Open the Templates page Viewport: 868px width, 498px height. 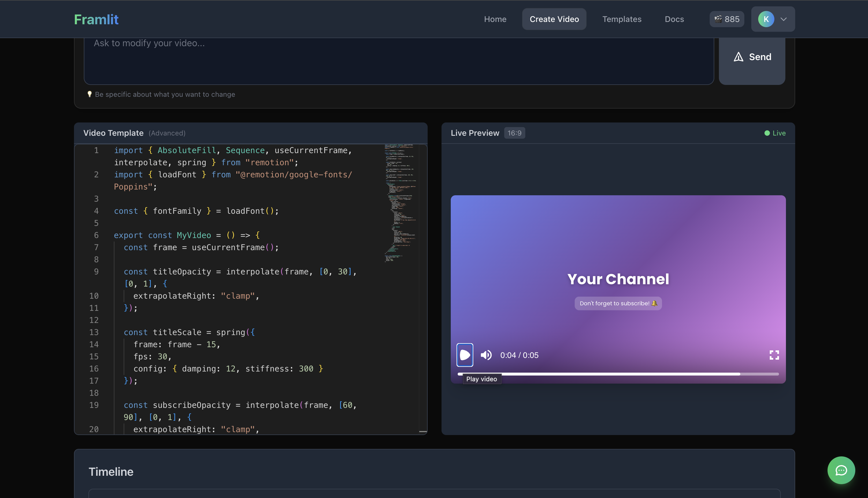pos(622,19)
